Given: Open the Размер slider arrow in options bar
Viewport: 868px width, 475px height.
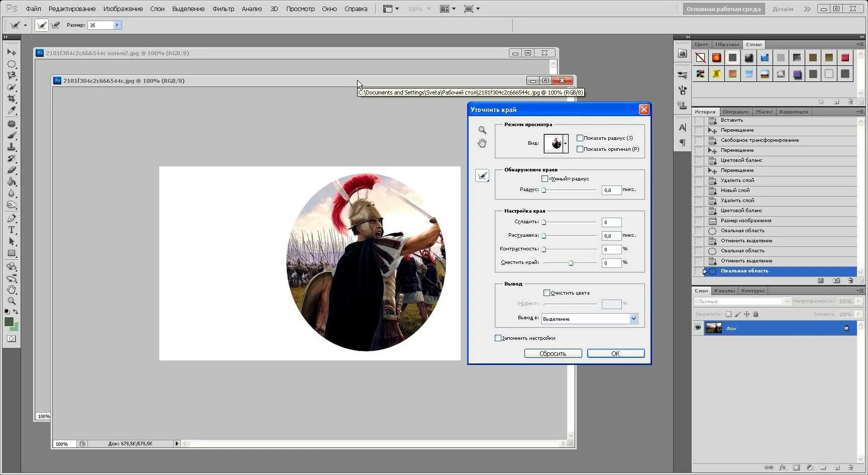Looking at the screenshot, I should pyautogui.click(x=117, y=25).
